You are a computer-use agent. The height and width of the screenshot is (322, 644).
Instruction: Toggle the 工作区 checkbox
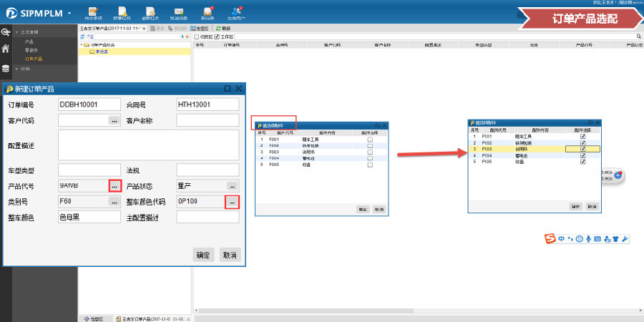218,36
